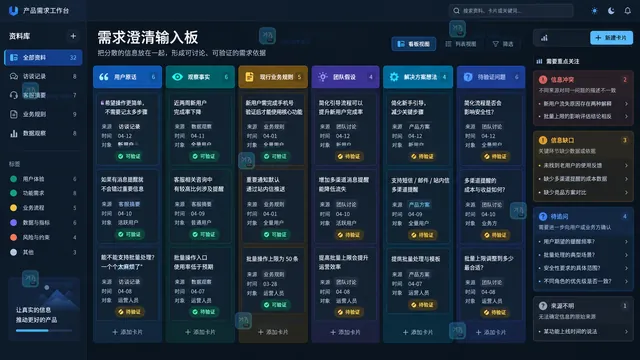Add a card to the 观察事实 column
The image size is (640, 360).
(200, 332)
